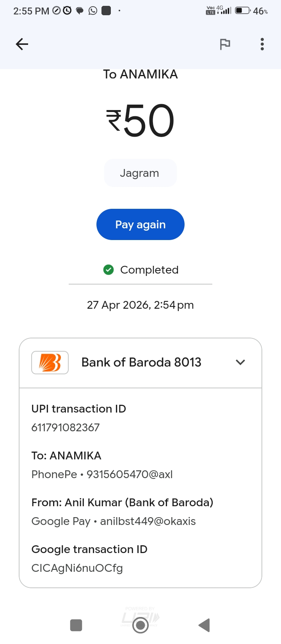Tap the green Completed checkmark icon

108,270
